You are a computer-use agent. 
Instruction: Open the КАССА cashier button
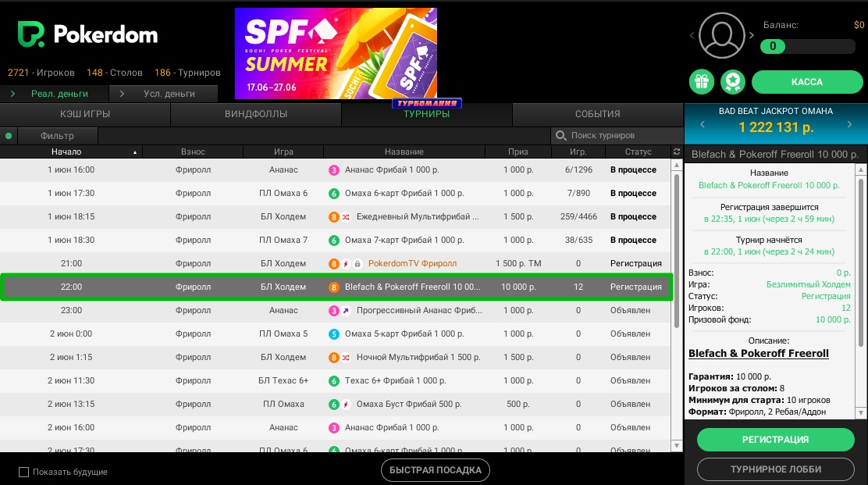pos(806,82)
